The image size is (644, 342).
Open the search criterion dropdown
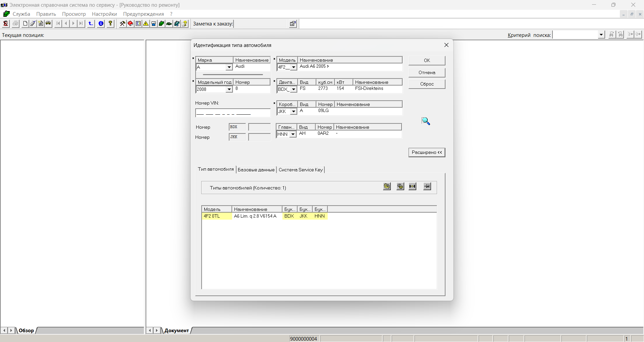[x=601, y=35]
